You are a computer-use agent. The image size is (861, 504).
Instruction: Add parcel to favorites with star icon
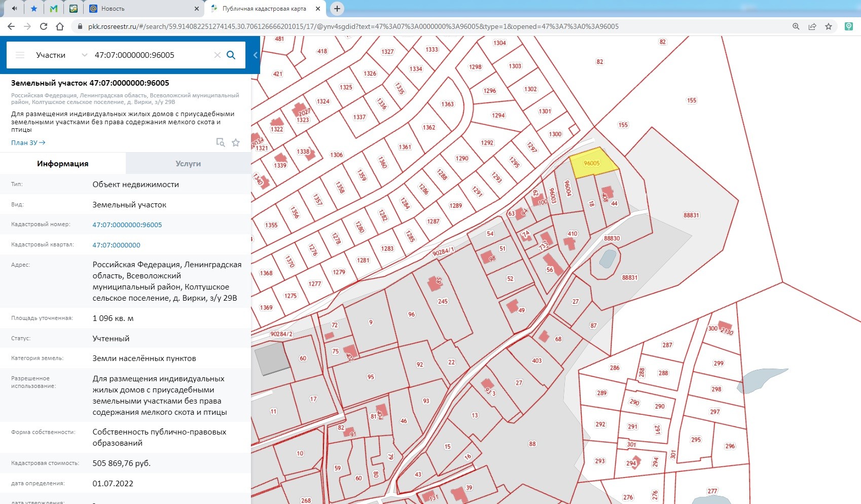click(236, 142)
